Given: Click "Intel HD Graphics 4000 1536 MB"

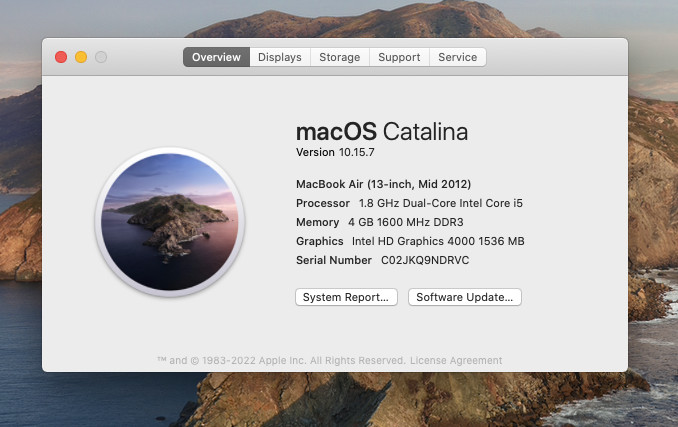Looking at the screenshot, I should point(438,241).
